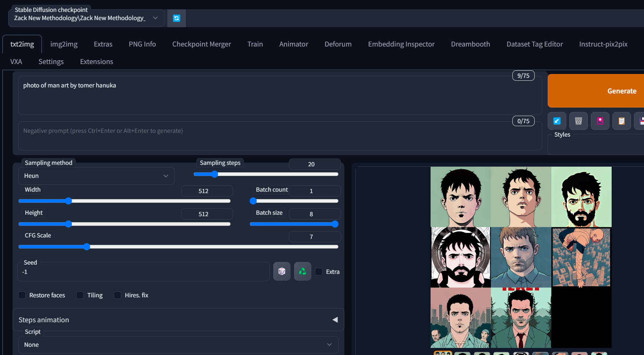Viewport: 644px width, 355px height.
Task: Open the Deforum tab
Action: pyautogui.click(x=338, y=44)
